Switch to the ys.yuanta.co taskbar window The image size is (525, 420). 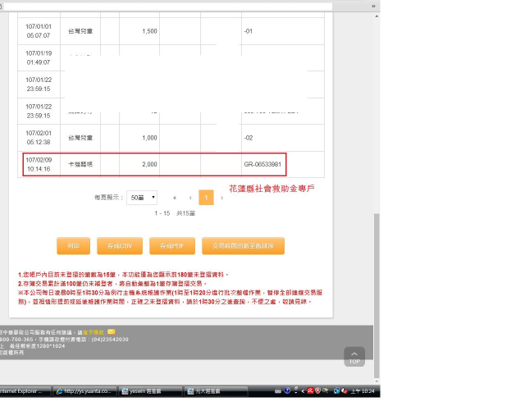(84, 391)
